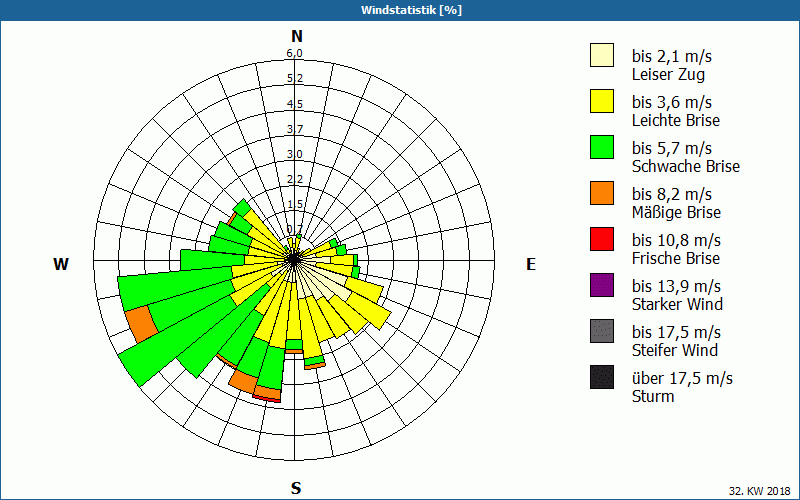Image resolution: width=800 pixels, height=500 pixels.
Task: Click the 'bis 2,1 m/s' legend text
Action: (x=671, y=56)
